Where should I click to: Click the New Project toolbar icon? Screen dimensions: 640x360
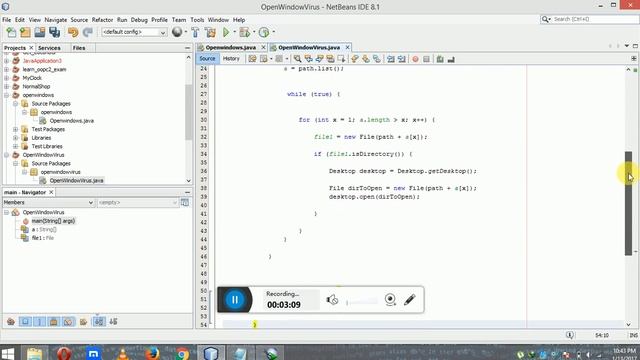[25, 32]
